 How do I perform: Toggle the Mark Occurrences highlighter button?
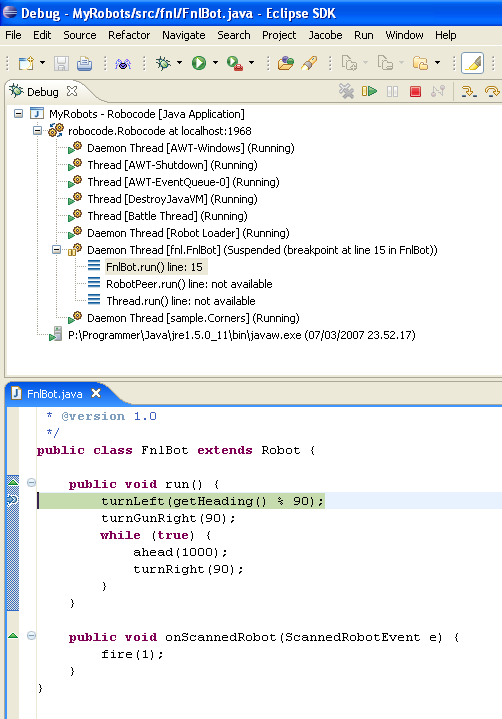473,63
